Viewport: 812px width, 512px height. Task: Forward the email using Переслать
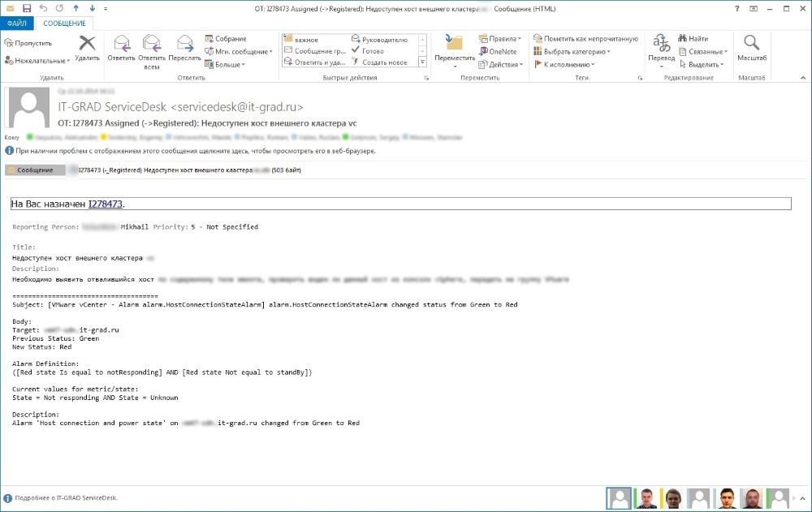(185, 47)
